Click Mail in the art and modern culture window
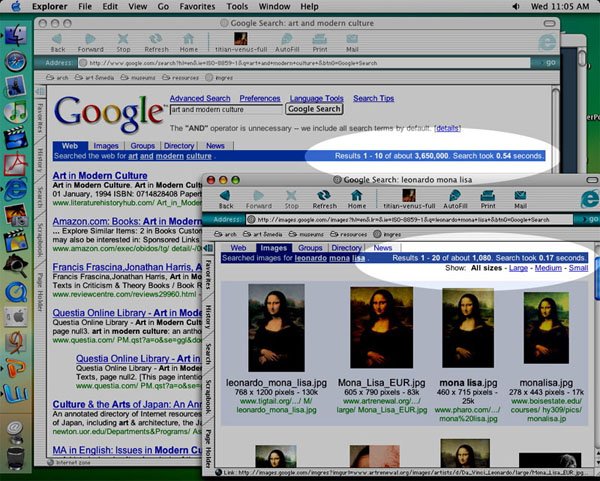This screenshot has width=600, height=481. pyautogui.click(x=352, y=43)
